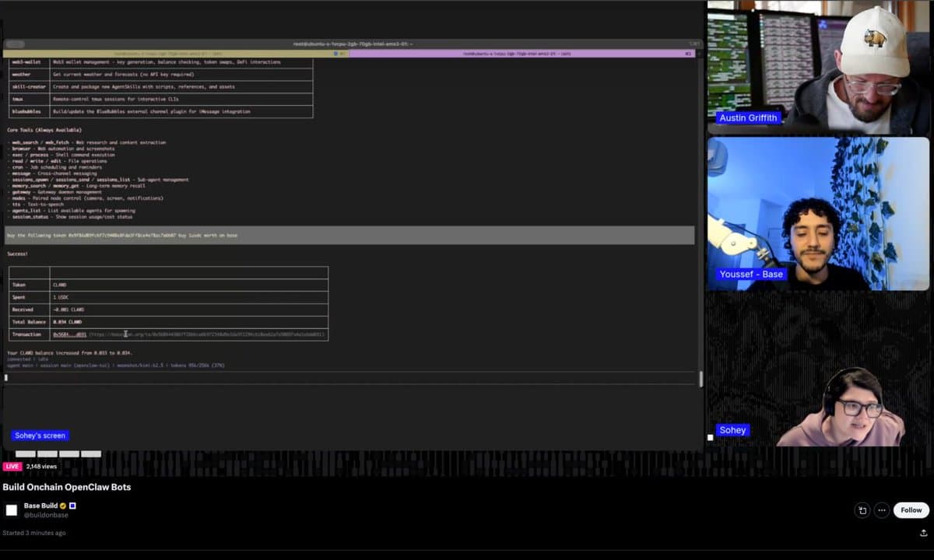Click the blue square affiliate badge
Image resolution: width=934 pixels, height=560 pixels.
(x=72, y=506)
